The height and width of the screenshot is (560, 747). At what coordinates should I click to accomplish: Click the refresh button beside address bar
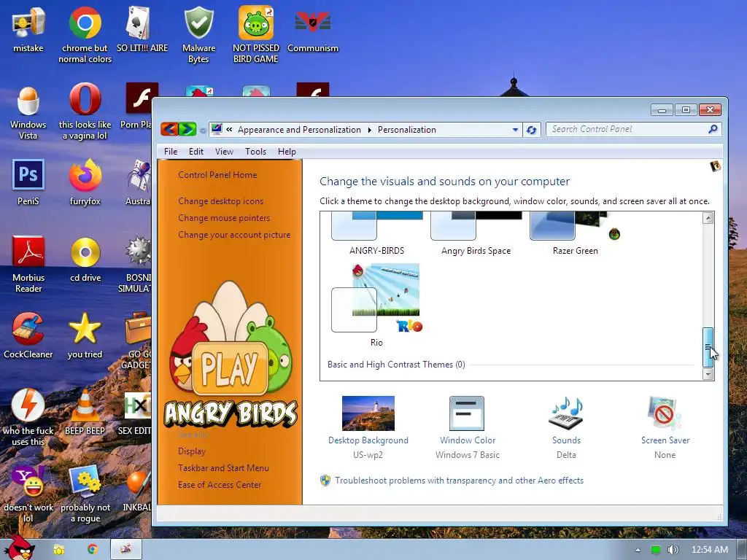tap(532, 130)
